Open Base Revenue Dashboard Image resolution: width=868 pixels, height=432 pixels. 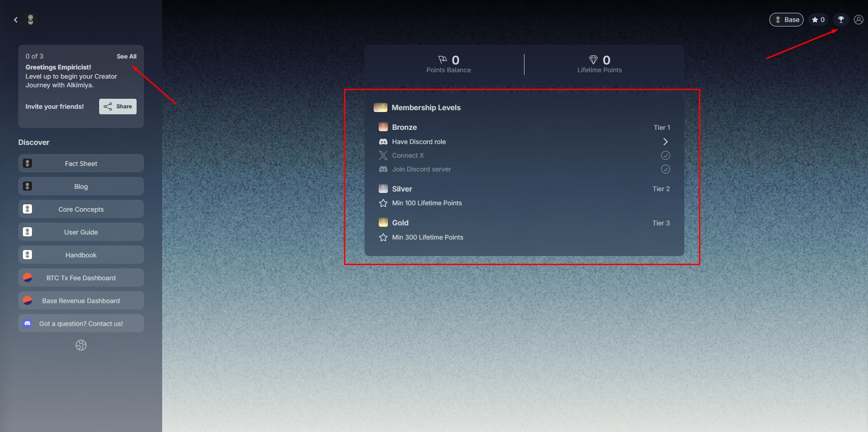point(81,301)
